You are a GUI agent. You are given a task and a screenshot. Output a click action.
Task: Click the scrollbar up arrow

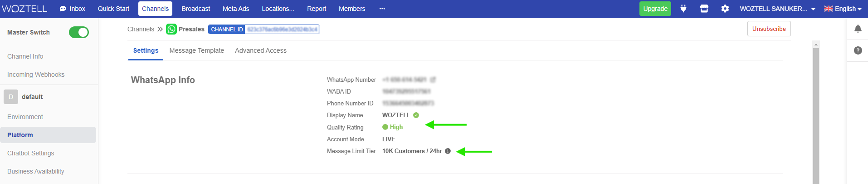click(816, 45)
